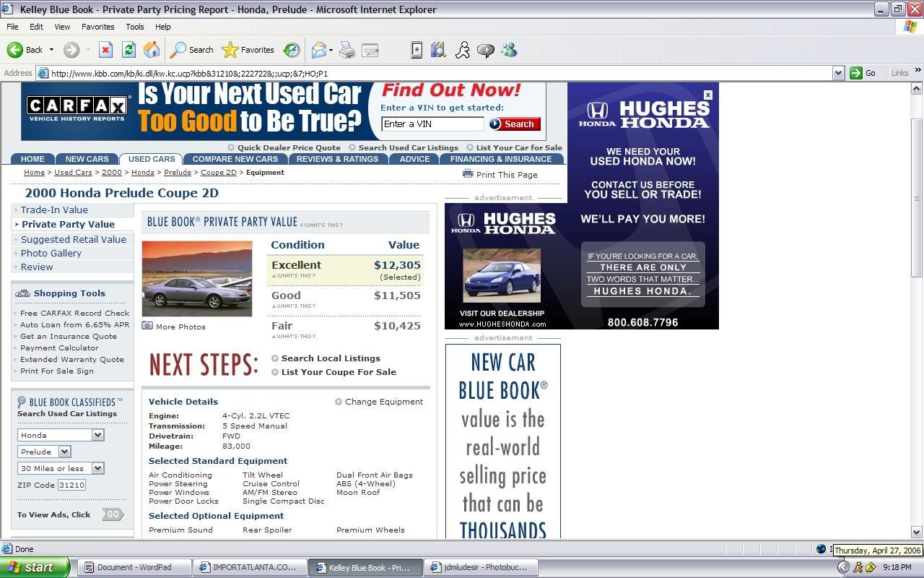This screenshot has width=924, height=578.
Task: Open the Favorites menu in menu bar
Action: (x=97, y=27)
